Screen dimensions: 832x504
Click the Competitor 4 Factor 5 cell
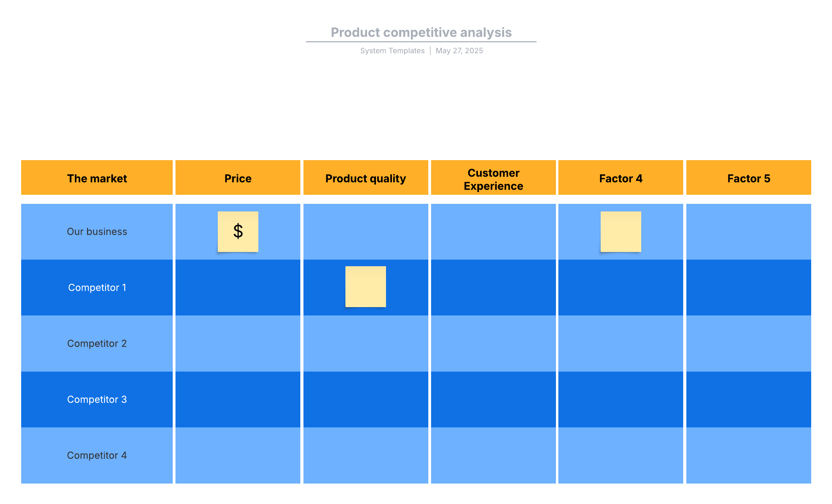(748, 455)
